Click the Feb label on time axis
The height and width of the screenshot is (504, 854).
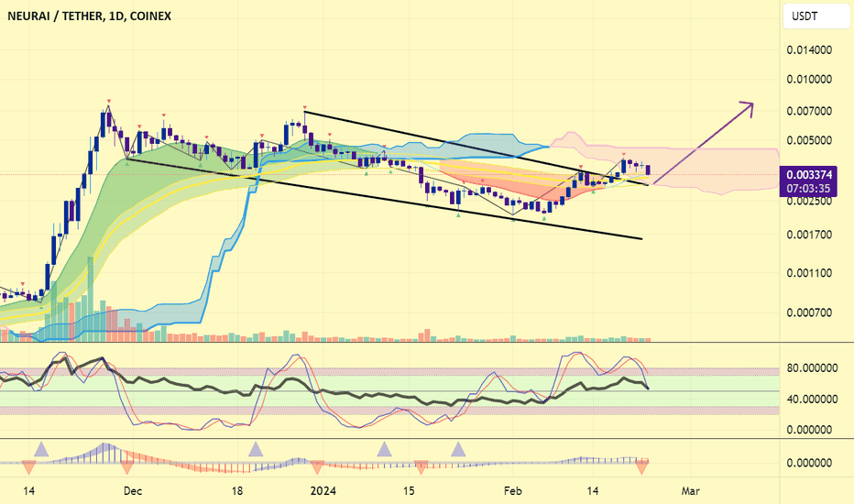pyautogui.click(x=512, y=491)
